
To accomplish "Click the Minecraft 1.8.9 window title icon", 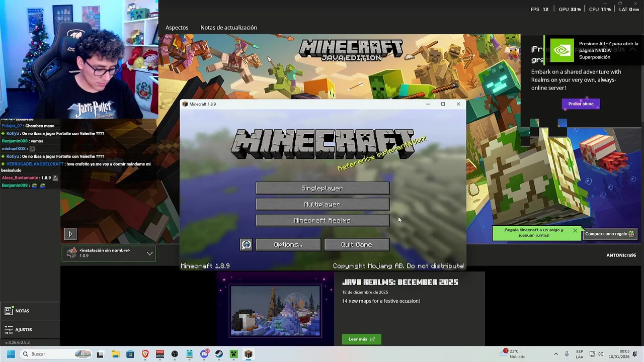I will [x=185, y=104].
